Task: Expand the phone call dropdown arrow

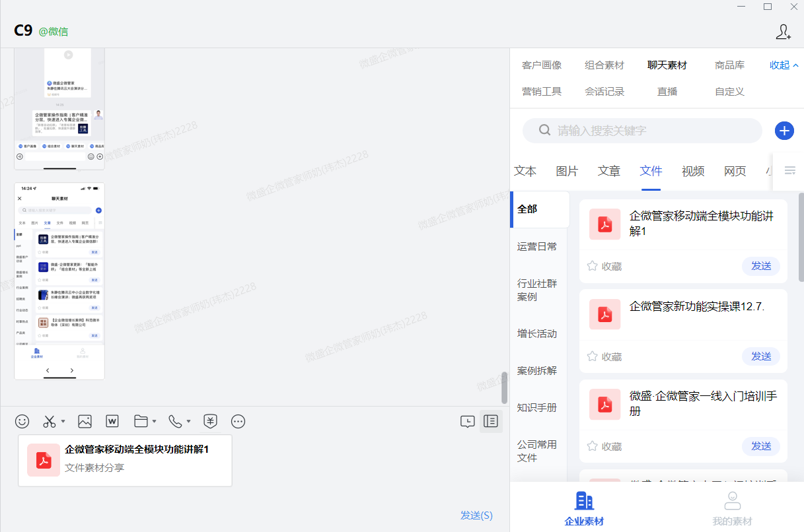Action: (x=188, y=421)
